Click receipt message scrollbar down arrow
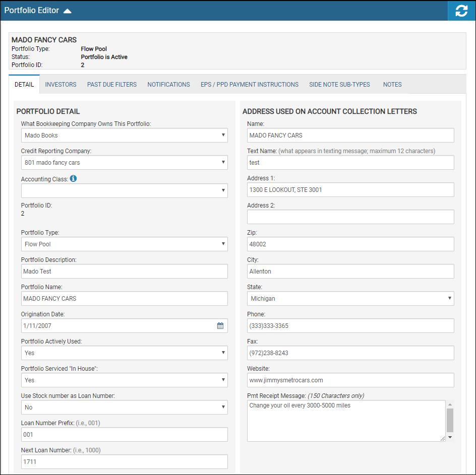This screenshot has width=476, height=475. 450,437
